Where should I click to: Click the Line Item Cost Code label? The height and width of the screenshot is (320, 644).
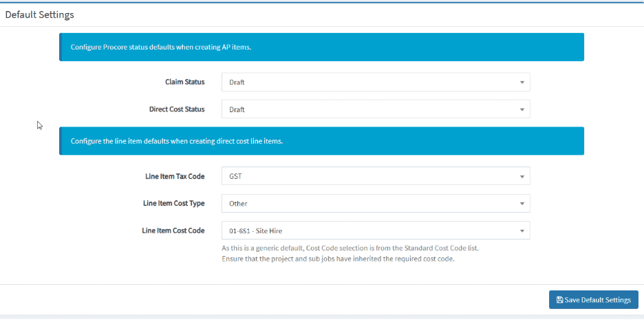click(173, 231)
